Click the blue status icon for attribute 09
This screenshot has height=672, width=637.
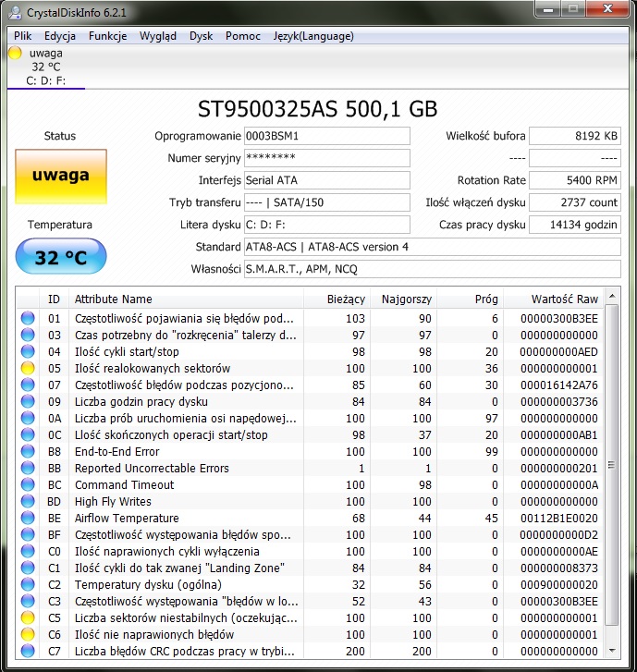(x=28, y=401)
